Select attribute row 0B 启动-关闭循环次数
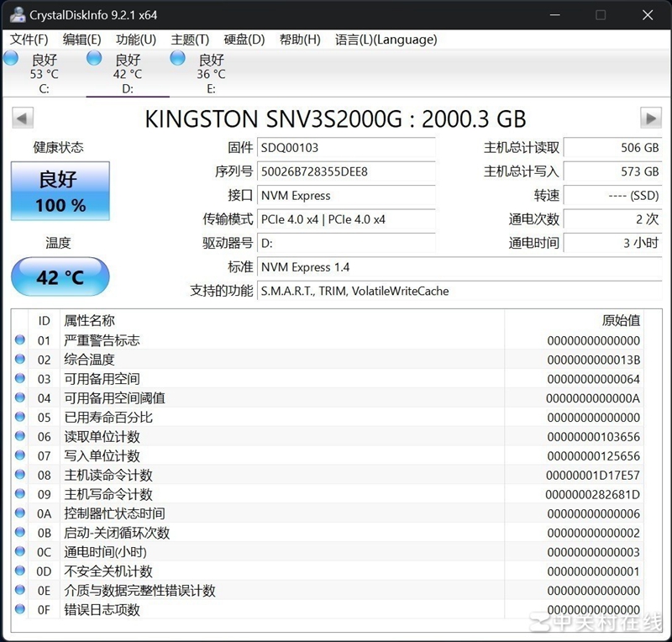Image resolution: width=672 pixels, height=642 pixels. click(328, 533)
